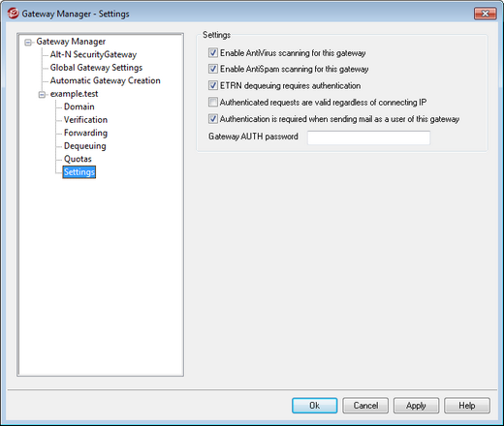The width and height of the screenshot is (504, 426).
Task: Enable authenticated requests valid regardless of IP
Action: tap(213, 103)
